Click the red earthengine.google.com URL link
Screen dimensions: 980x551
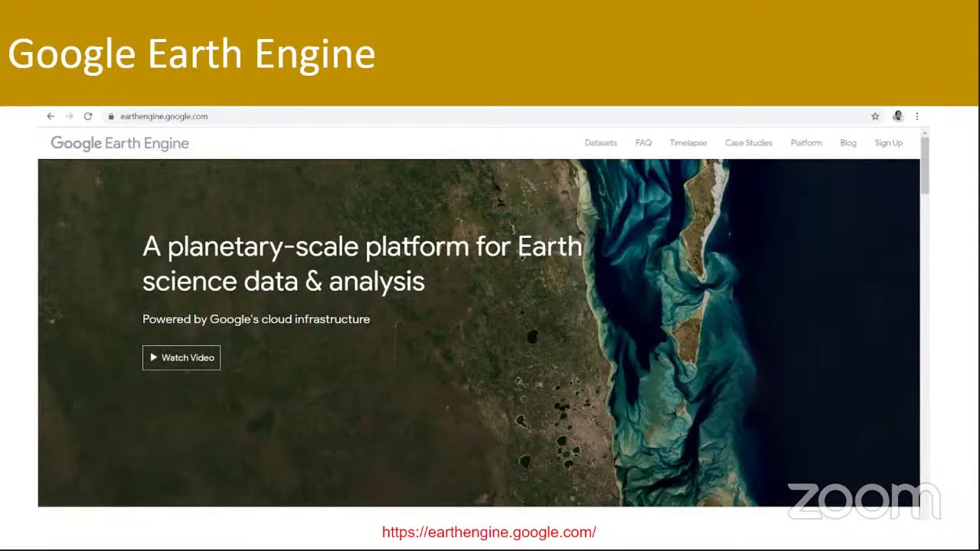(489, 532)
